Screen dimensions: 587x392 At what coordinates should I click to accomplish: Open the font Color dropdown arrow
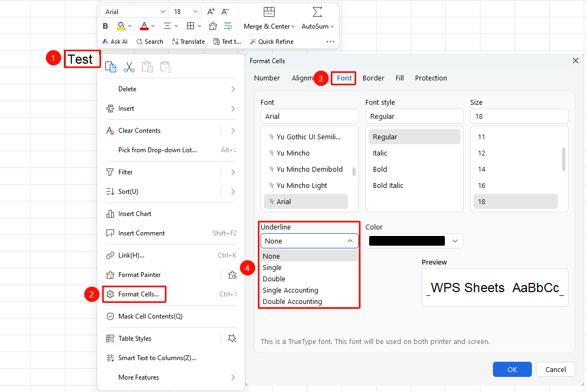[x=455, y=241]
